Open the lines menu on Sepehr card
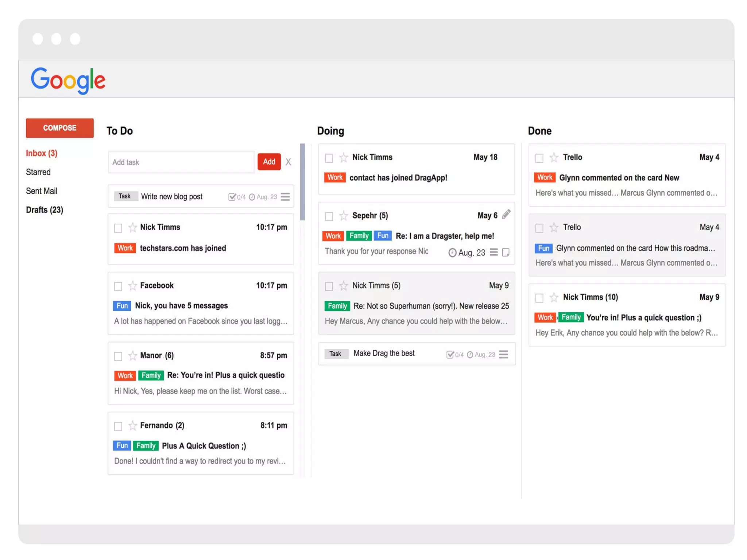 pyautogui.click(x=494, y=252)
